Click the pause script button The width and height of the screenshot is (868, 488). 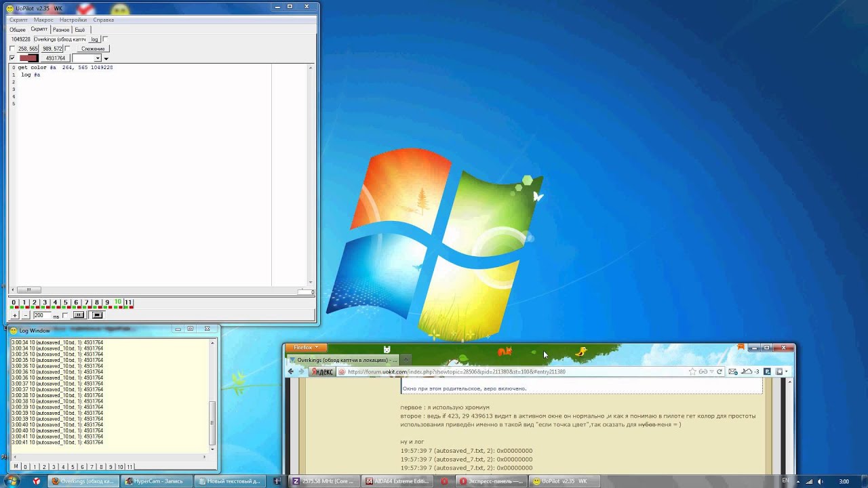point(79,315)
